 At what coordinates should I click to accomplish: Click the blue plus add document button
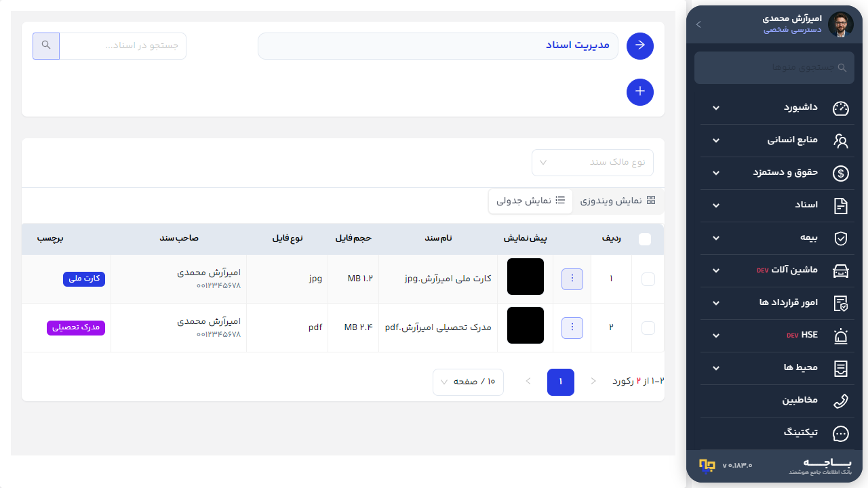640,92
